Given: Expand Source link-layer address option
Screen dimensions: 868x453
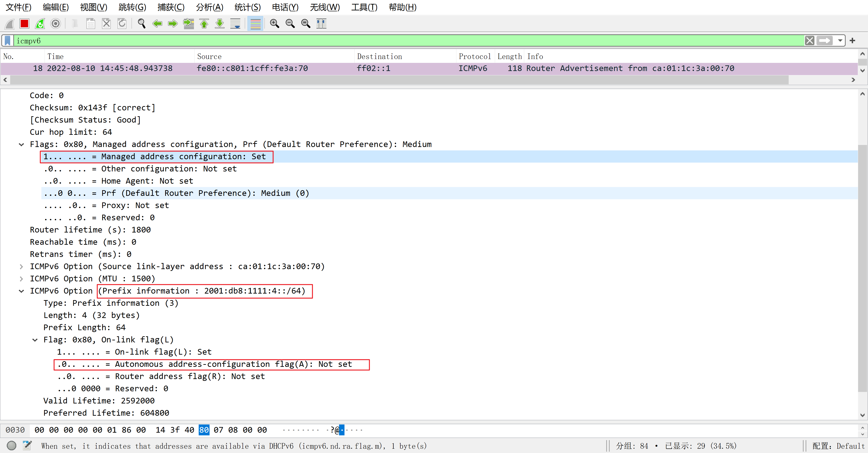Looking at the screenshot, I should [x=21, y=267].
